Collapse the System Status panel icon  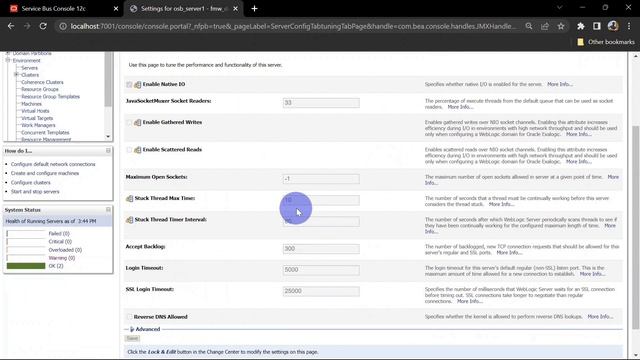coord(108,210)
